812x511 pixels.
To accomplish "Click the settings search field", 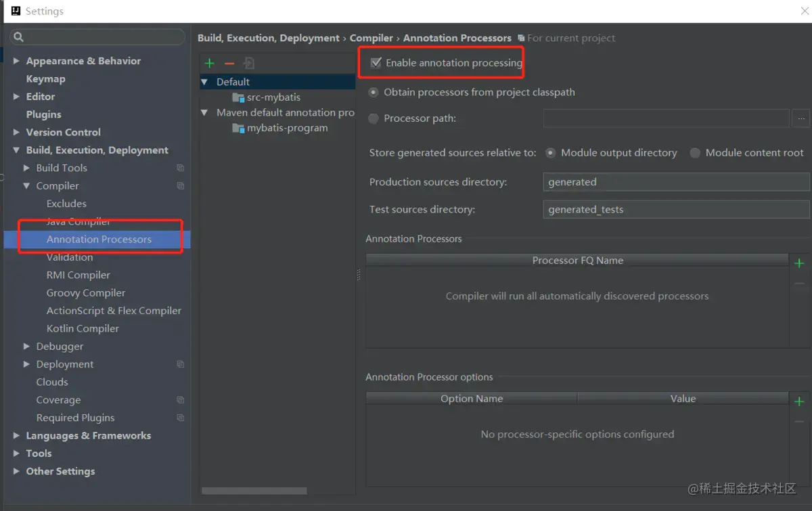I will pyautogui.click(x=97, y=37).
